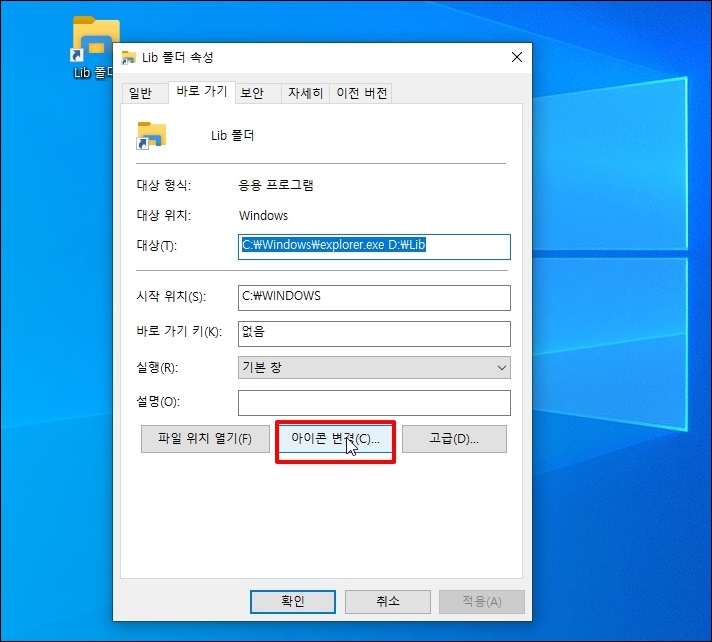The width and height of the screenshot is (712, 642).
Task: Click the Windows target location text
Action: (263, 216)
